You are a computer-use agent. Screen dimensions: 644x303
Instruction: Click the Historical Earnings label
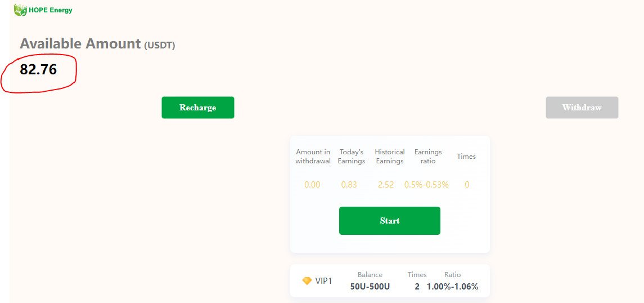coord(390,157)
